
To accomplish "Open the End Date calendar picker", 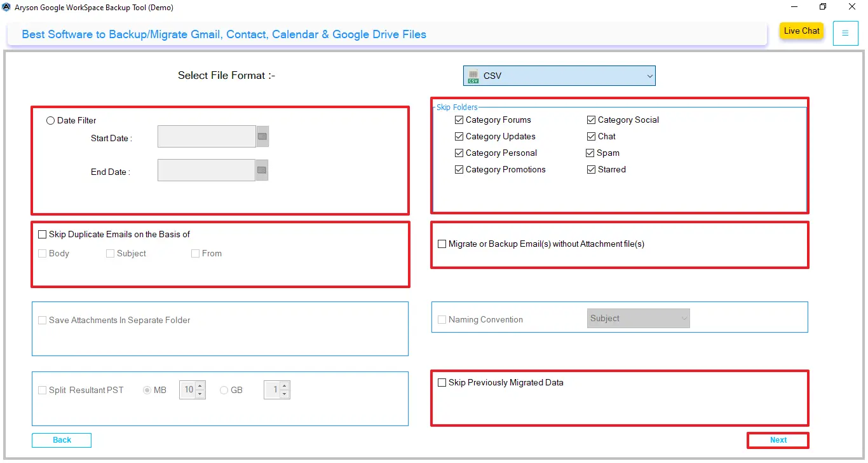I will (262, 170).
